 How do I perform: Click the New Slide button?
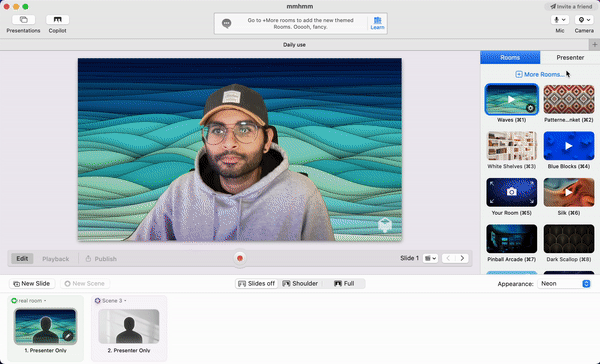[32, 284]
